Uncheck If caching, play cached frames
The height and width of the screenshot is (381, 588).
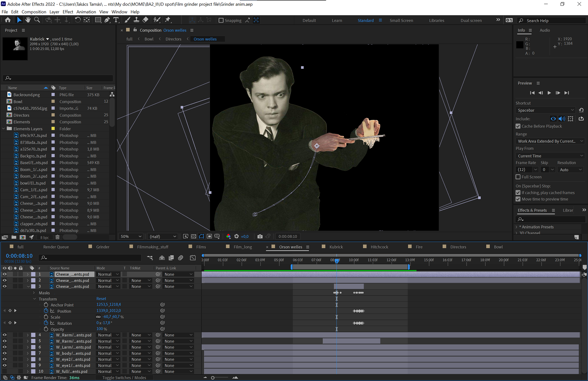[518, 192]
